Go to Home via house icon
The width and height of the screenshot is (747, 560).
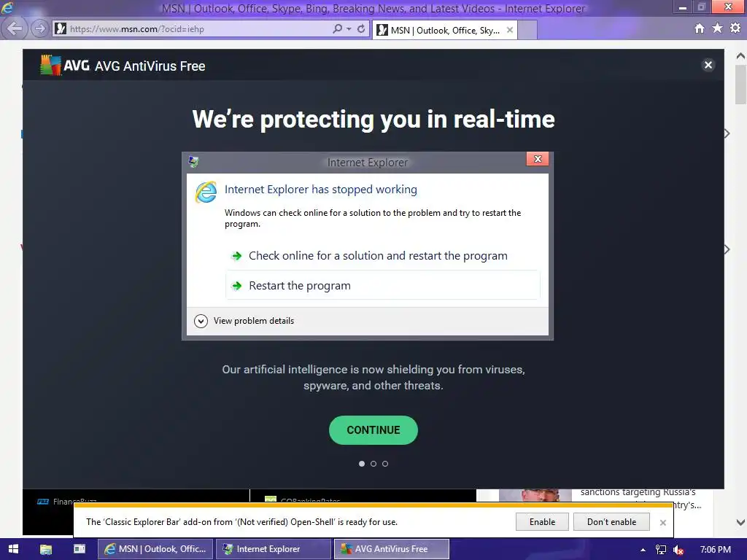(x=700, y=28)
